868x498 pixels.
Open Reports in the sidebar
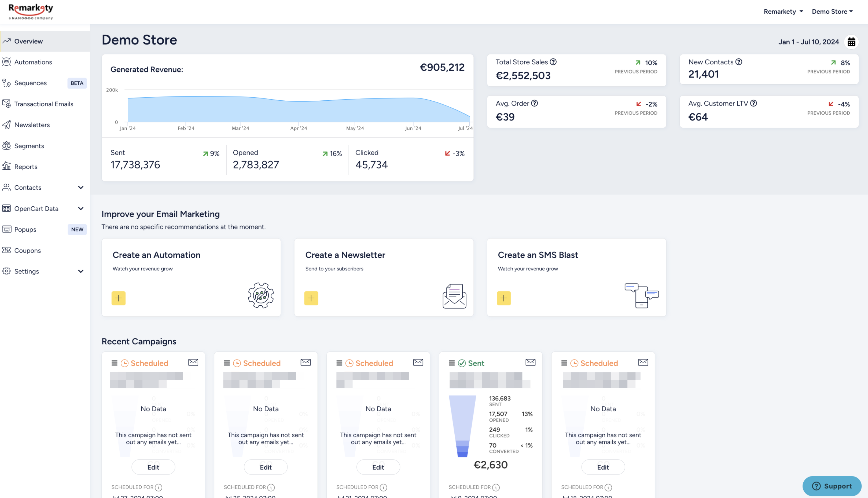(45, 167)
